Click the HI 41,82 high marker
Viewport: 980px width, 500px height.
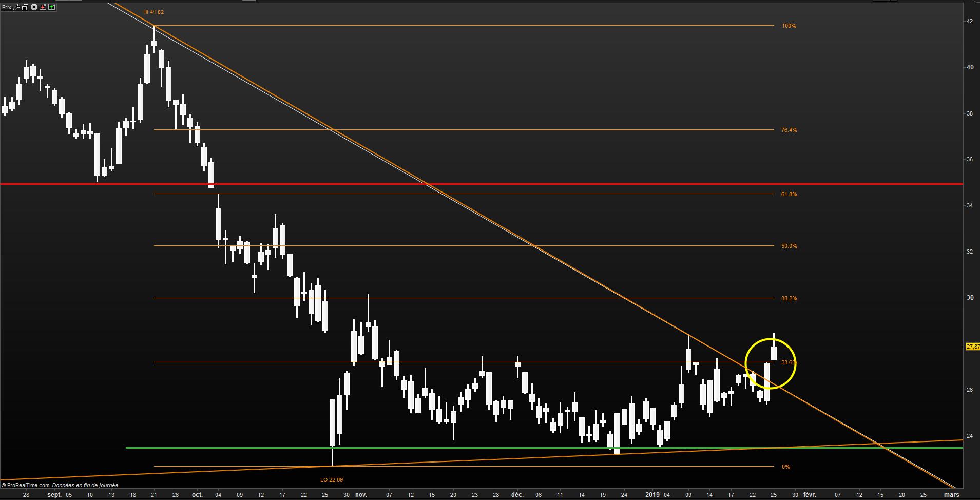point(153,12)
